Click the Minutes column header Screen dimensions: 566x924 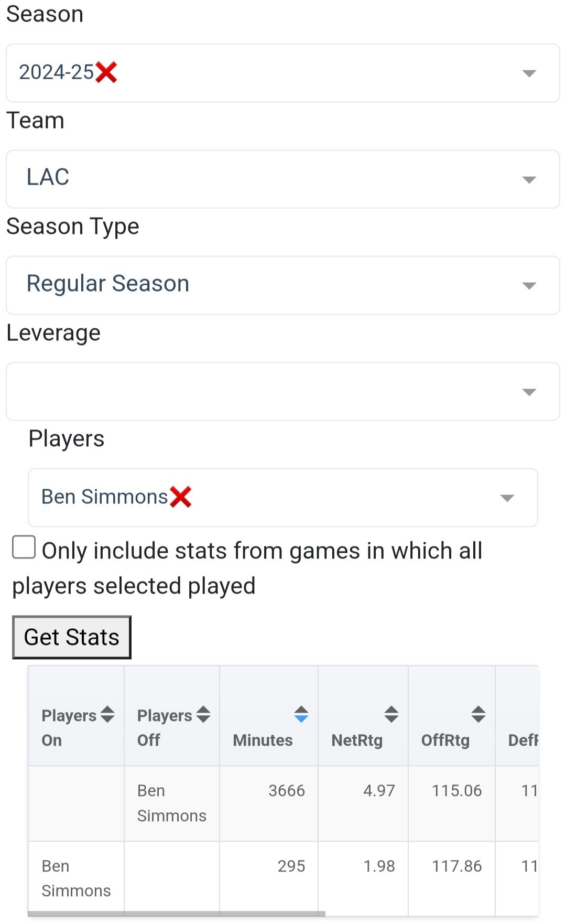click(x=263, y=740)
